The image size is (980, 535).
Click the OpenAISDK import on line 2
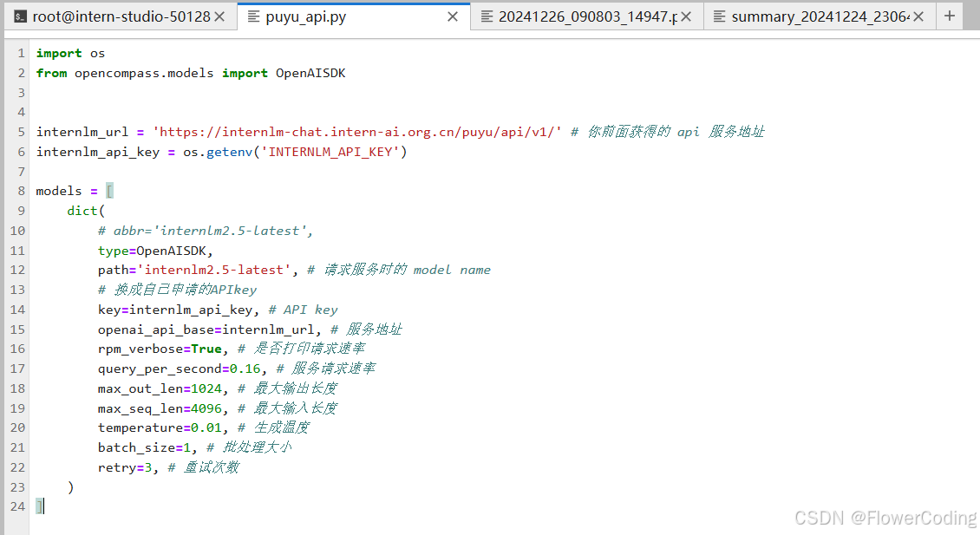coord(310,73)
